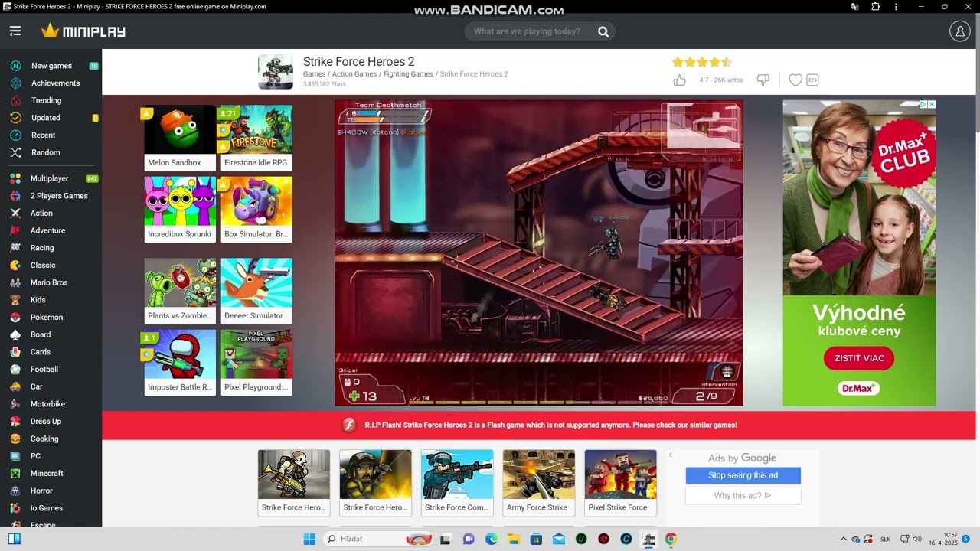Click the Classic Pac-Man icon

coord(15,265)
